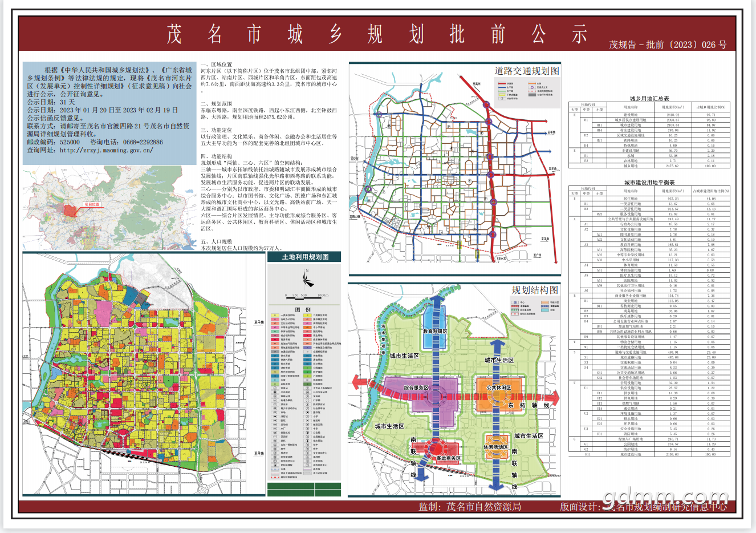Click the 土地利用规划图 title bar

pos(304,257)
